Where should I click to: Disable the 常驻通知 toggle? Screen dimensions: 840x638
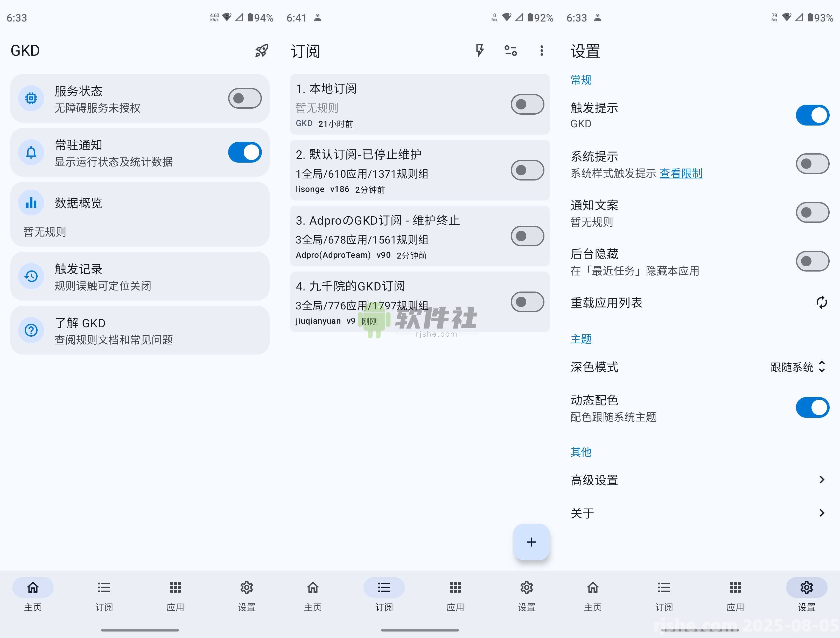click(x=244, y=152)
